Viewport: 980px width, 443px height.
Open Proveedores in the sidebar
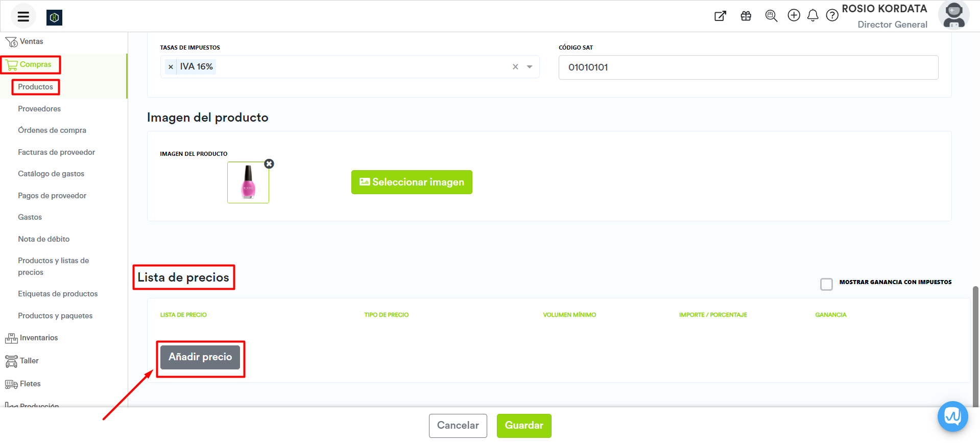39,109
